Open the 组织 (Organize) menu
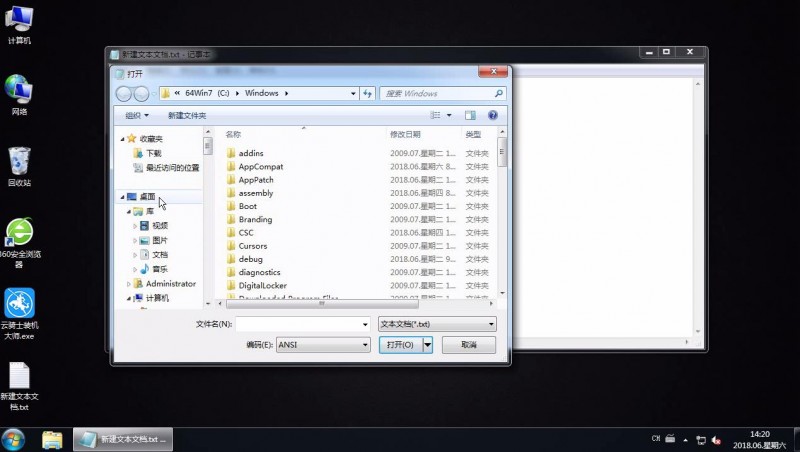Screen dimensions: 800x452 pyautogui.click(x=137, y=115)
